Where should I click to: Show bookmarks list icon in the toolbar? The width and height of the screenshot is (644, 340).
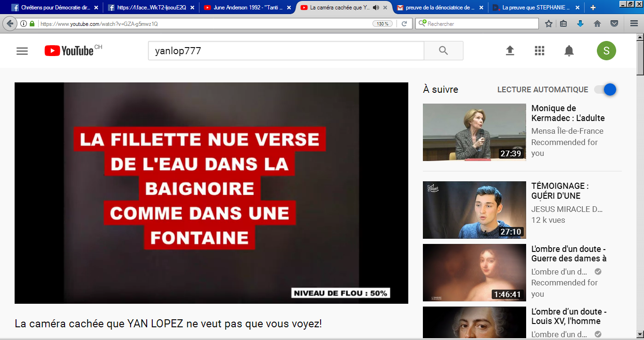pos(563,24)
